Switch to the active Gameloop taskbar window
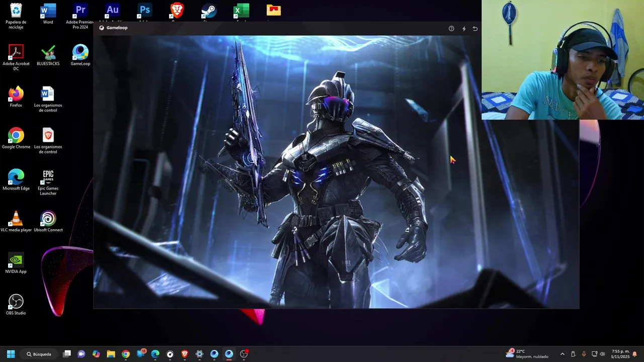 tap(229, 354)
